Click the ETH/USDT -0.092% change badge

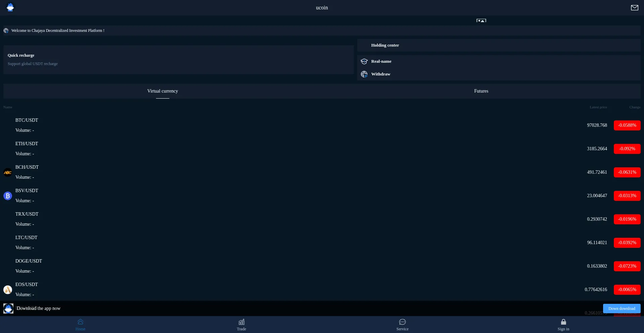(627, 149)
